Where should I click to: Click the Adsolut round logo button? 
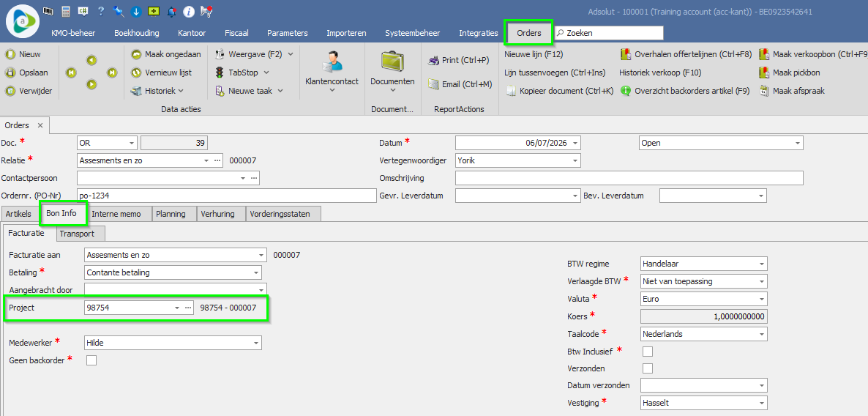[23, 21]
